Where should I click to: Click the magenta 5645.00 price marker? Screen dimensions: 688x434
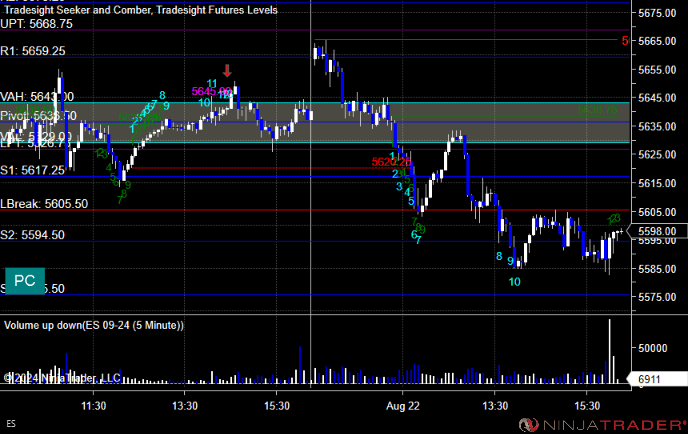(211, 91)
